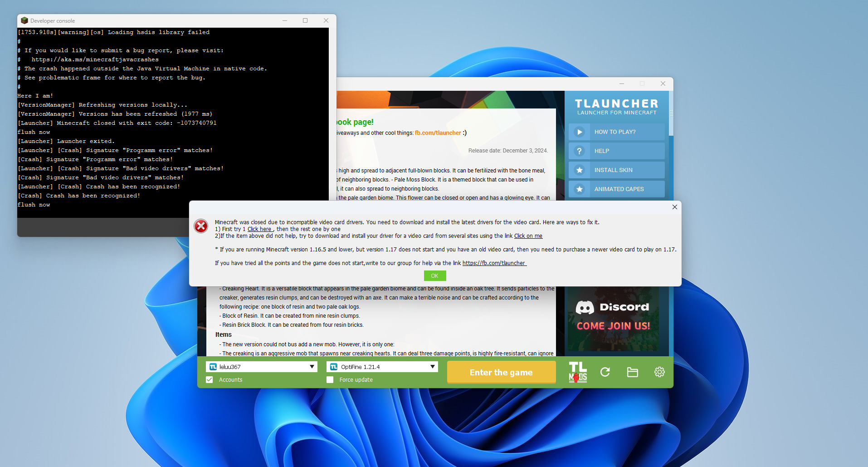Click OK in the error dialog
This screenshot has height=467, width=868.
435,276
